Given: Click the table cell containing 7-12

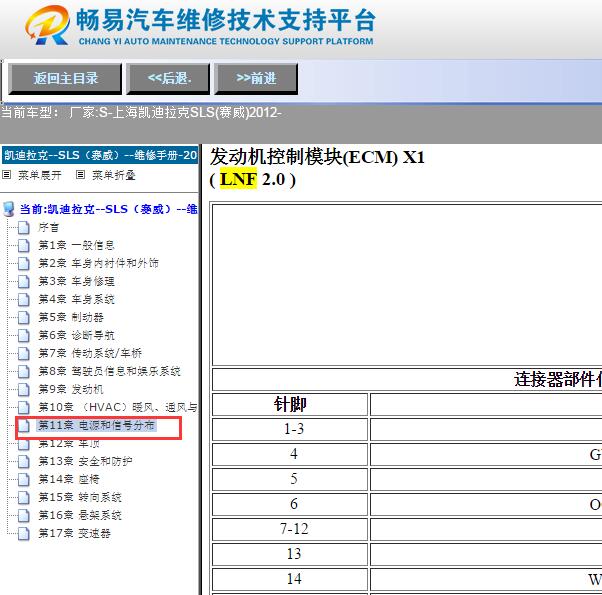Looking at the screenshot, I should click(290, 529).
